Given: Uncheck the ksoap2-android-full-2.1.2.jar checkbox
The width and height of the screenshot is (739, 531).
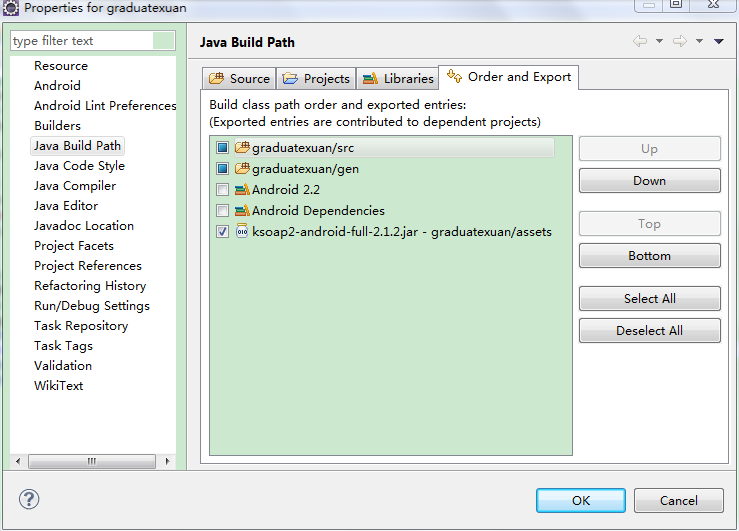Looking at the screenshot, I should click(x=222, y=231).
